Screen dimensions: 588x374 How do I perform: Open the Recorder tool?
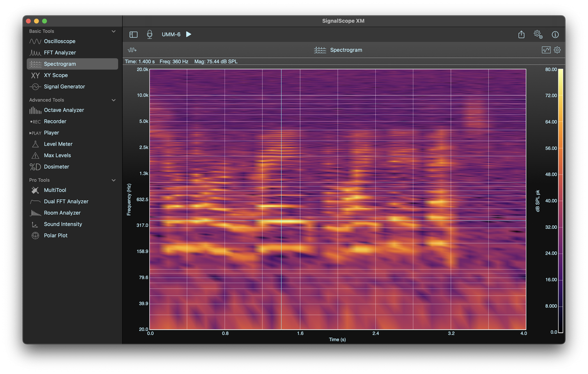click(55, 121)
